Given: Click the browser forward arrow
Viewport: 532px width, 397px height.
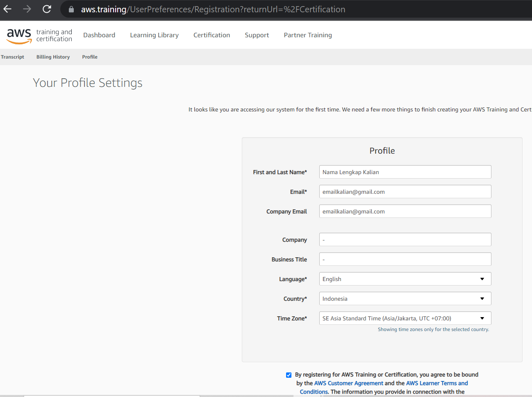Looking at the screenshot, I should [x=27, y=9].
